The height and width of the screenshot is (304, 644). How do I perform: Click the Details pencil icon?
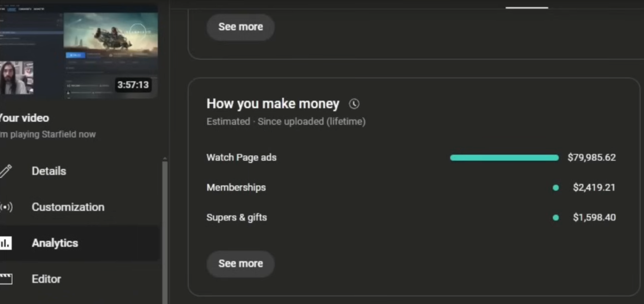6,171
